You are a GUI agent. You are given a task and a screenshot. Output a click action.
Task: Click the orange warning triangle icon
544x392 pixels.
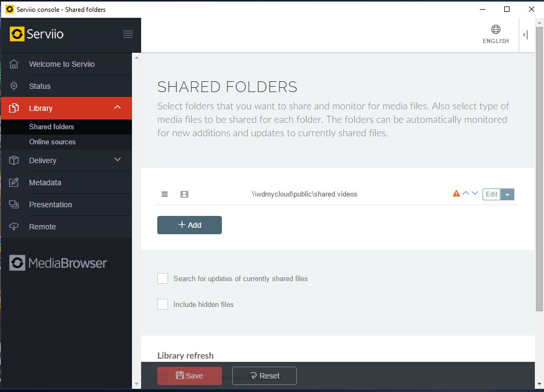pyautogui.click(x=456, y=194)
